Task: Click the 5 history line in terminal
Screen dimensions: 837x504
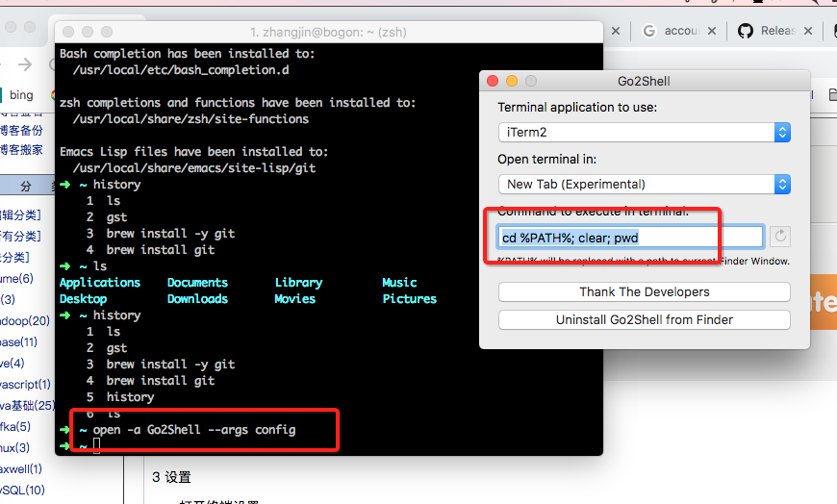Action: [120, 397]
